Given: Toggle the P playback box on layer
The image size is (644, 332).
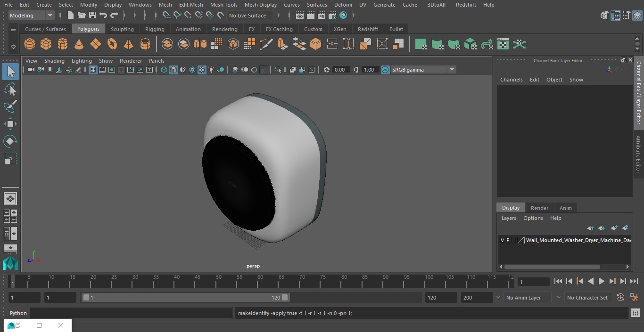Looking at the screenshot, I should [x=508, y=240].
